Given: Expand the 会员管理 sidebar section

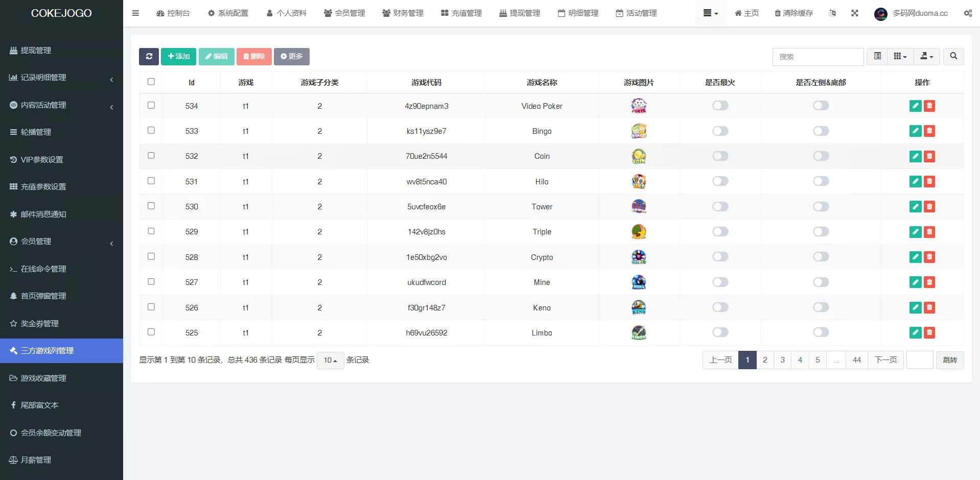Looking at the screenshot, I should point(36,241).
